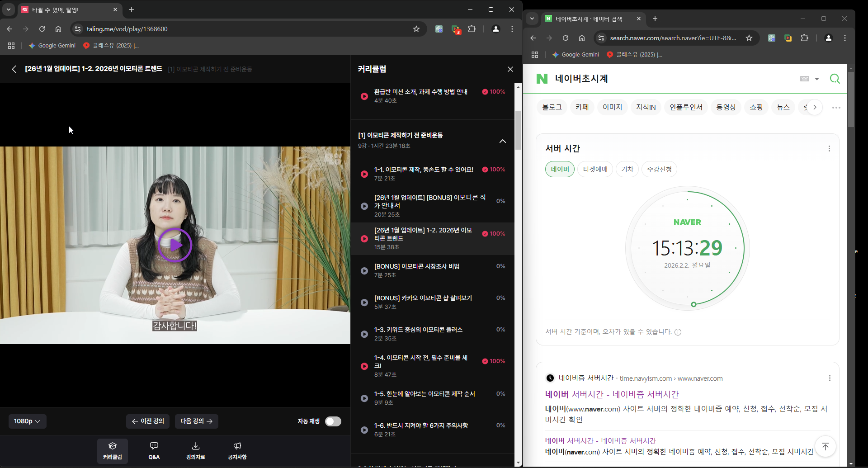Show more Naver search tabs with the right chevron
868x468 pixels.
[x=815, y=107]
